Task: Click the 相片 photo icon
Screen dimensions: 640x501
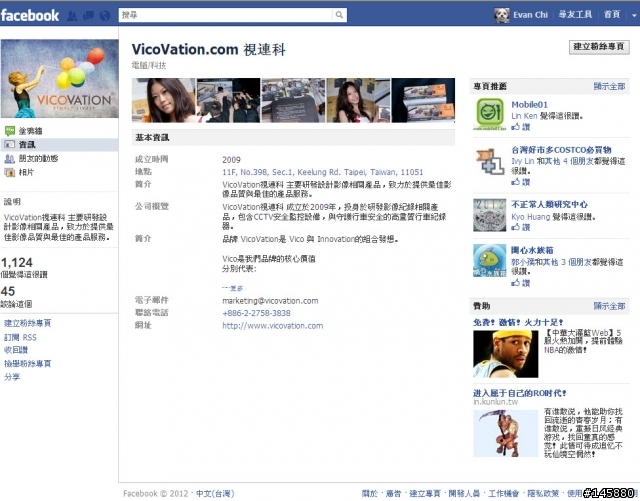Action: pos(10,172)
